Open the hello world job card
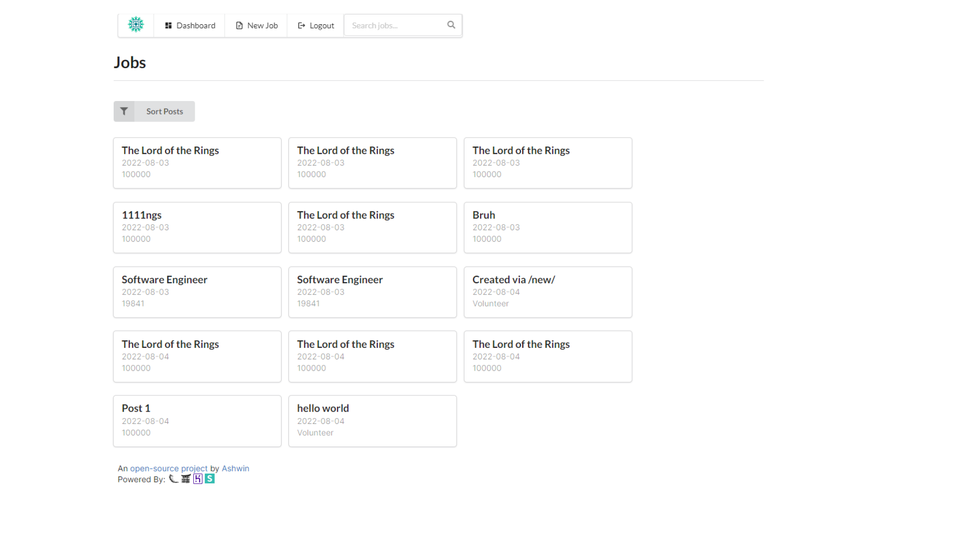Viewport: 980px width, 551px height. (372, 421)
